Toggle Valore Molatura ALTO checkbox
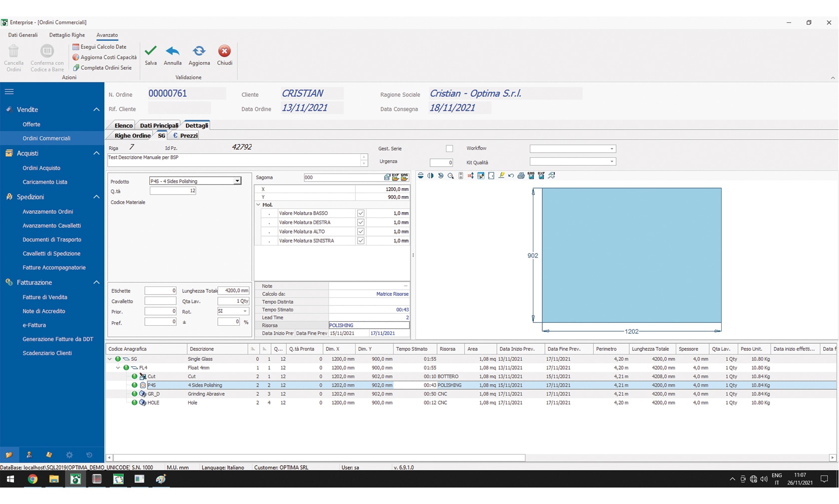839x504 pixels. coord(361,232)
